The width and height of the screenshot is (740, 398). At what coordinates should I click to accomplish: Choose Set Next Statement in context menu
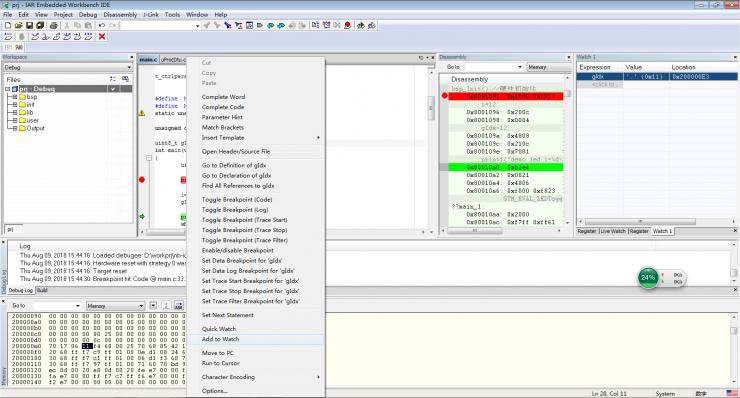256,315
